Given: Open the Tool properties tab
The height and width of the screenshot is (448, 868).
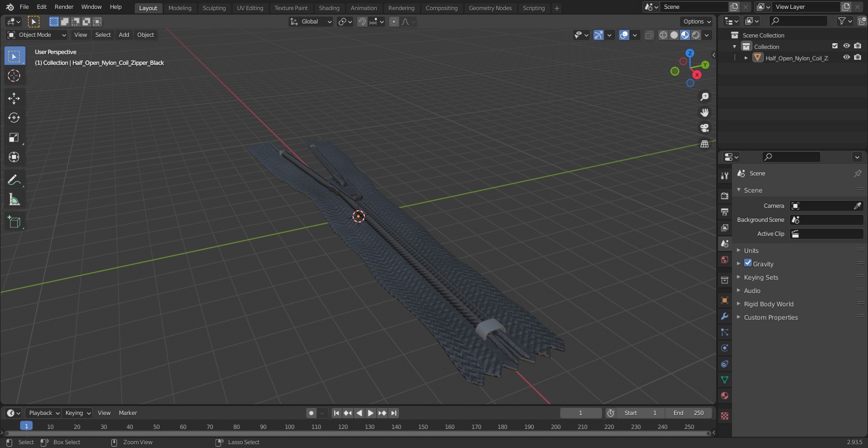Looking at the screenshot, I should 724,176.
